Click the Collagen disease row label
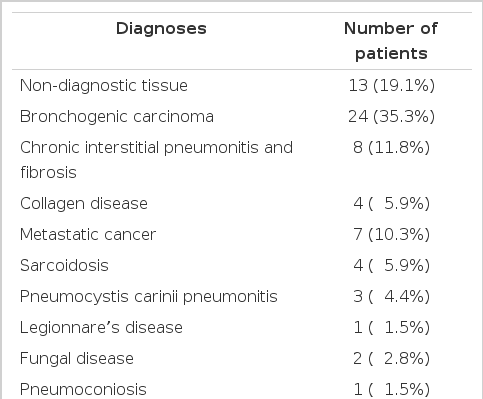483x399 pixels. 84,203
